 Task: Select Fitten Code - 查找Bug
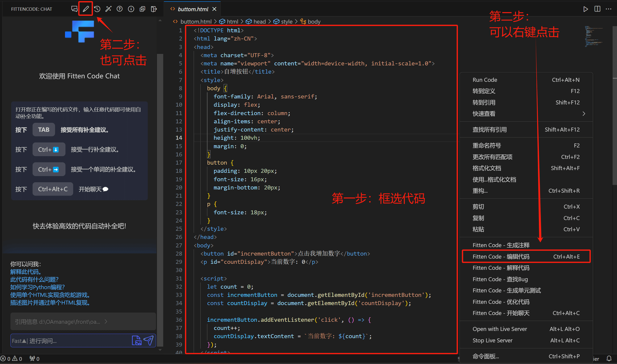(x=526, y=279)
